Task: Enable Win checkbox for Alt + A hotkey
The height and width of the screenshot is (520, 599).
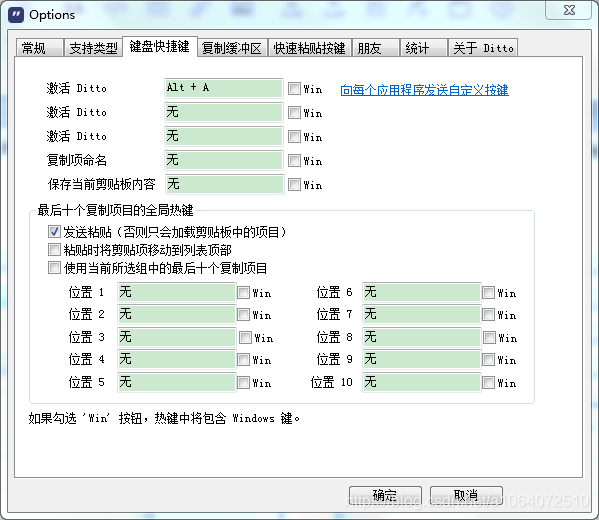Action: coord(294,89)
